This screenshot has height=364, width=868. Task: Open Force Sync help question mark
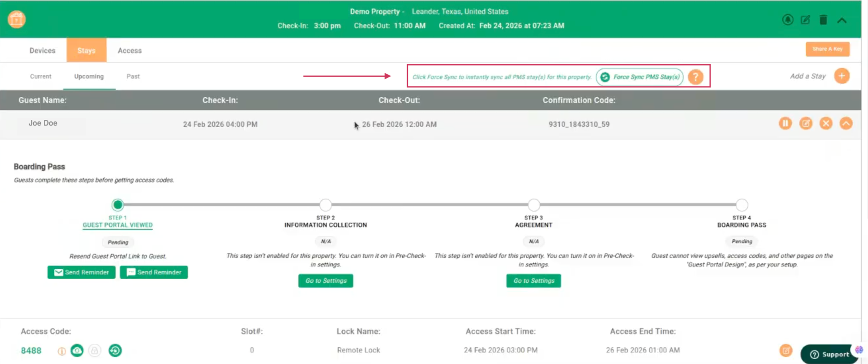point(696,77)
